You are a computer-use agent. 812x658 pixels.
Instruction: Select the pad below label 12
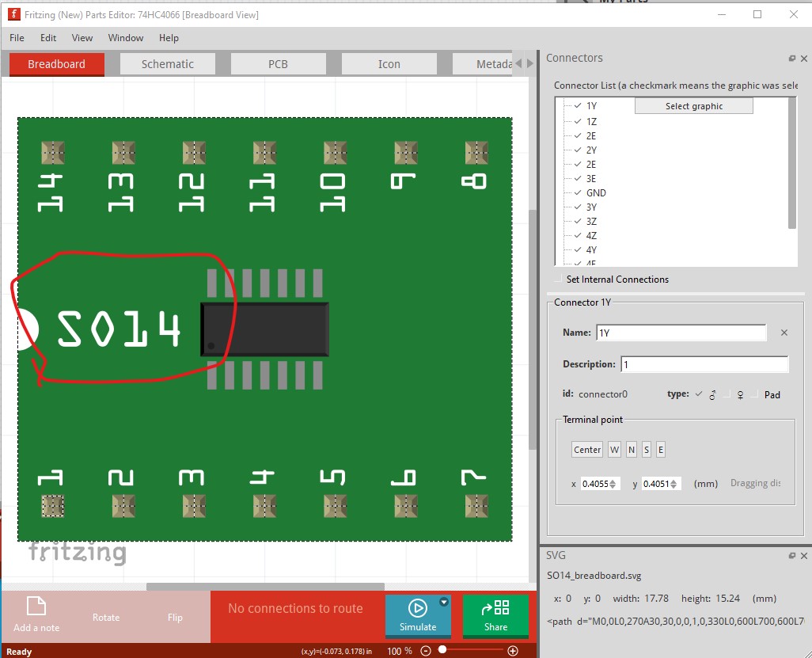point(194,153)
